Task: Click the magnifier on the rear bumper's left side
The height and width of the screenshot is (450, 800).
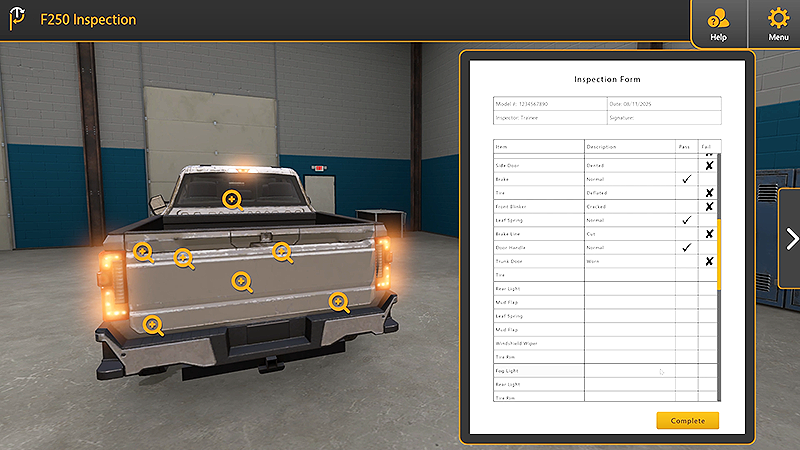Action: (153, 325)
